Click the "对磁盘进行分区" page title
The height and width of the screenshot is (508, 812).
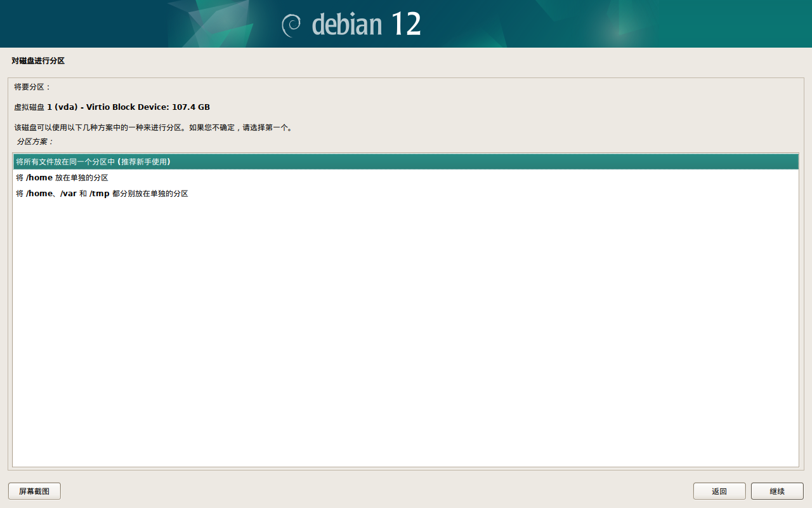(38, 61)
